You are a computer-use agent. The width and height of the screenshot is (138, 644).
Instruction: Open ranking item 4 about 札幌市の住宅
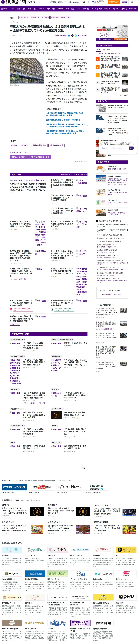pyautogui.click(x=112, y=83)
